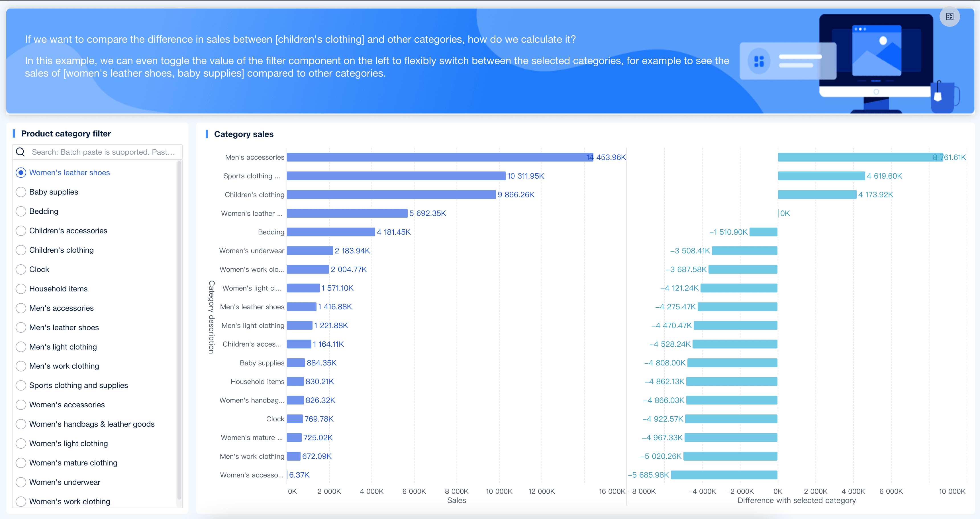Viewport: 980px width, 519px height.
Task: Click the Product category filter title
Action: 66,134
